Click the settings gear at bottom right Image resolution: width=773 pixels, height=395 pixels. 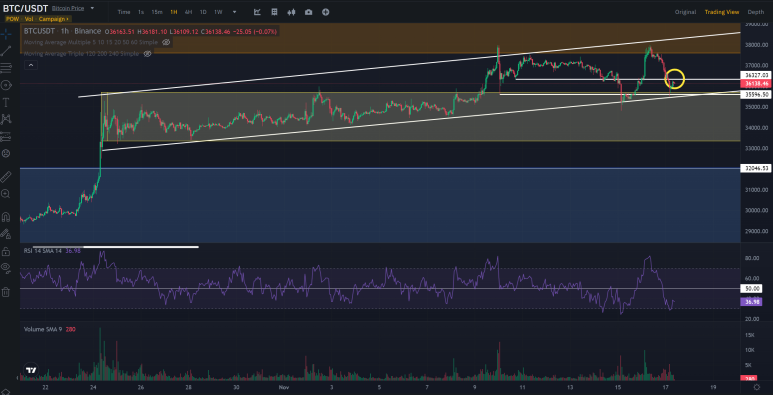pyautogui.click(x=756, y=387)
